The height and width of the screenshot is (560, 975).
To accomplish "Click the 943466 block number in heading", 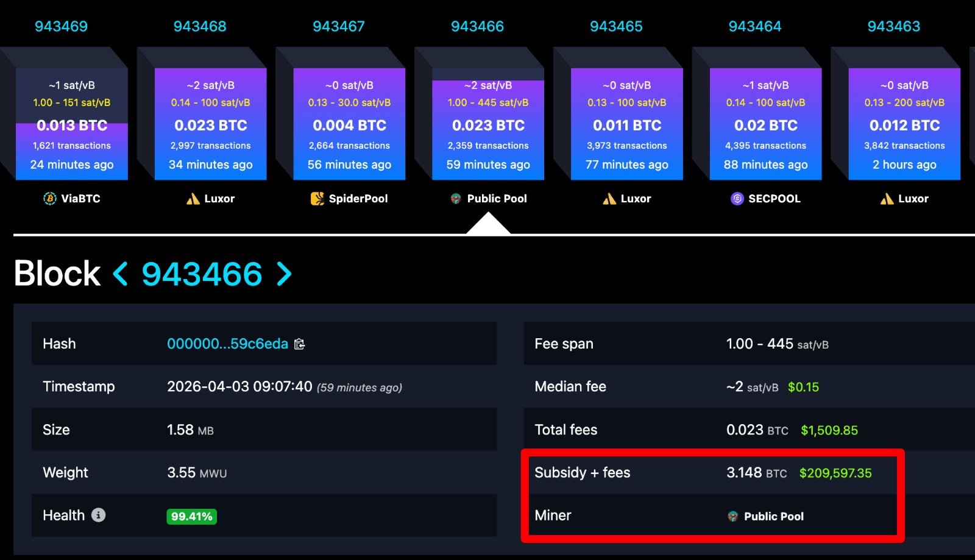I will point(202,274).
